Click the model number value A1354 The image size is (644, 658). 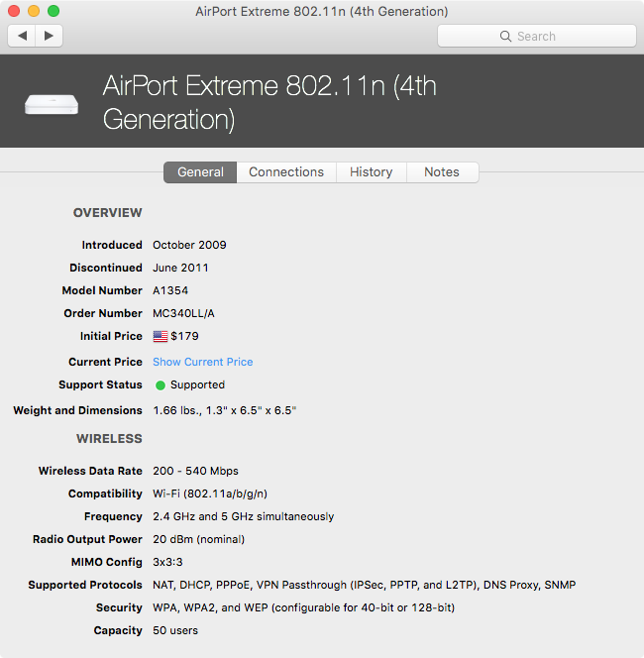[170, 290]
